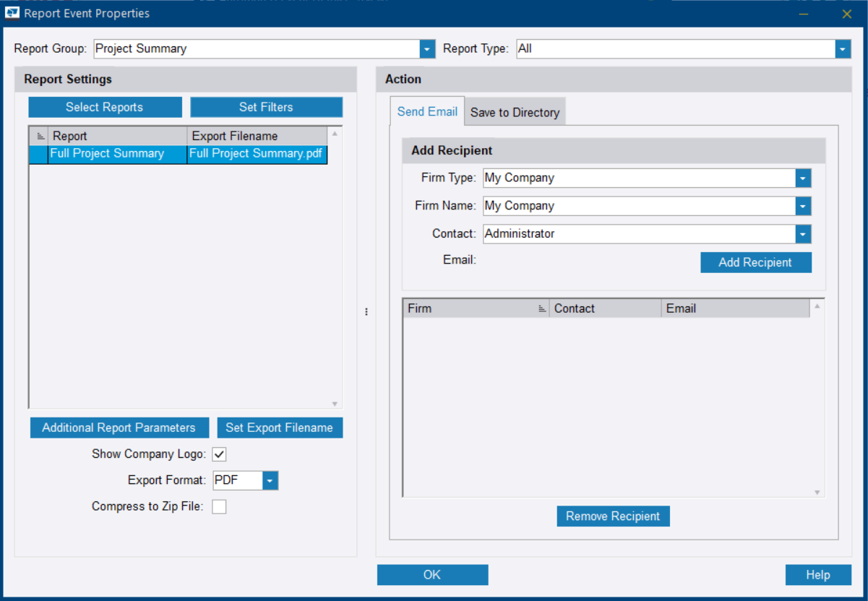Image resolution: width=868 pixels, height=601 pixels.
Task: Click Set Export Filename button
Action: coord(279,428)
